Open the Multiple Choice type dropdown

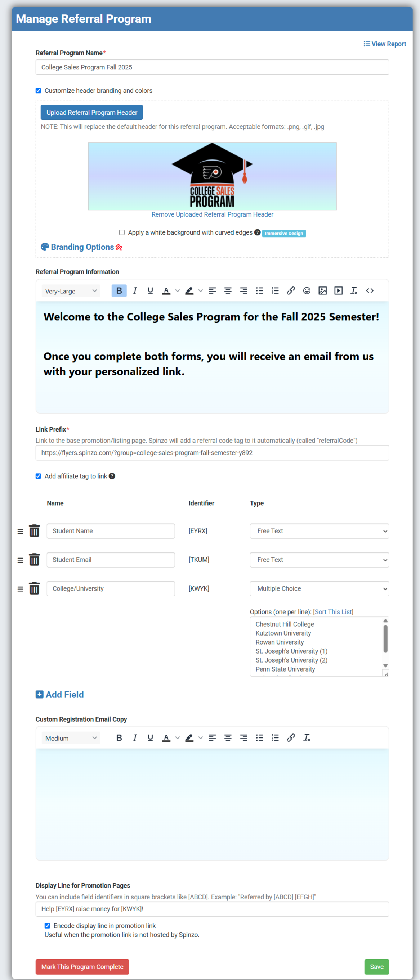point(319,588)
